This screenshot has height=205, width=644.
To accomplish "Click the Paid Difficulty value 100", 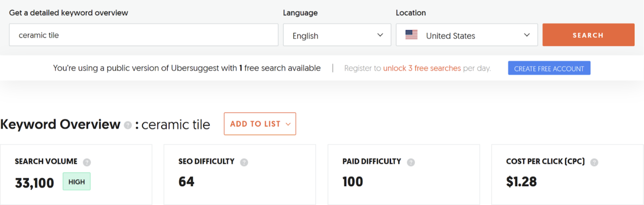I will (353, 182).
